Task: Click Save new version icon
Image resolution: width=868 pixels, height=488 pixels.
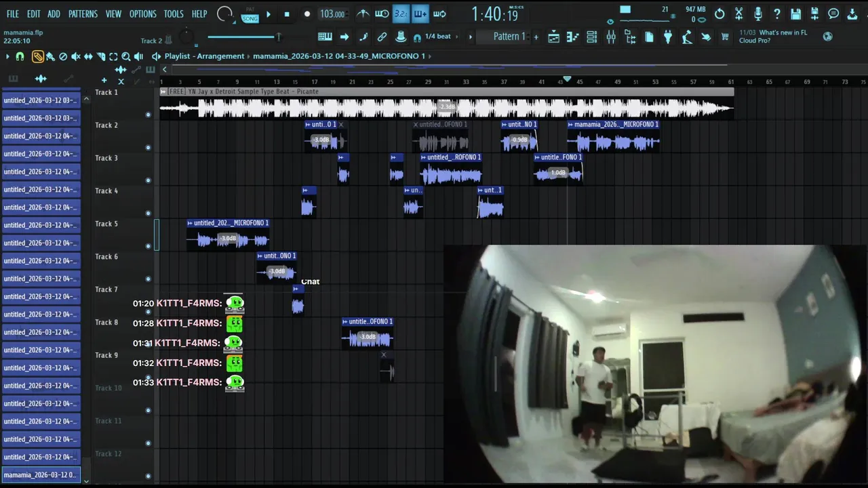Action: click(x=814, y=14)
